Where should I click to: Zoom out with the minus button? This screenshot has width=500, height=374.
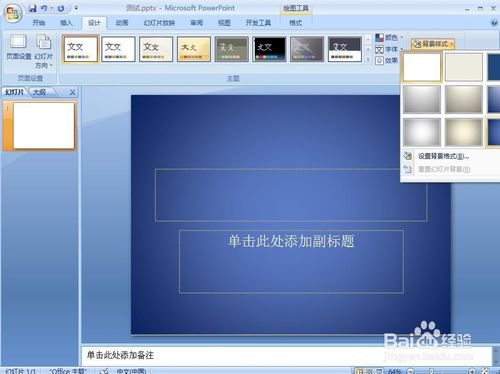(411, 371)
